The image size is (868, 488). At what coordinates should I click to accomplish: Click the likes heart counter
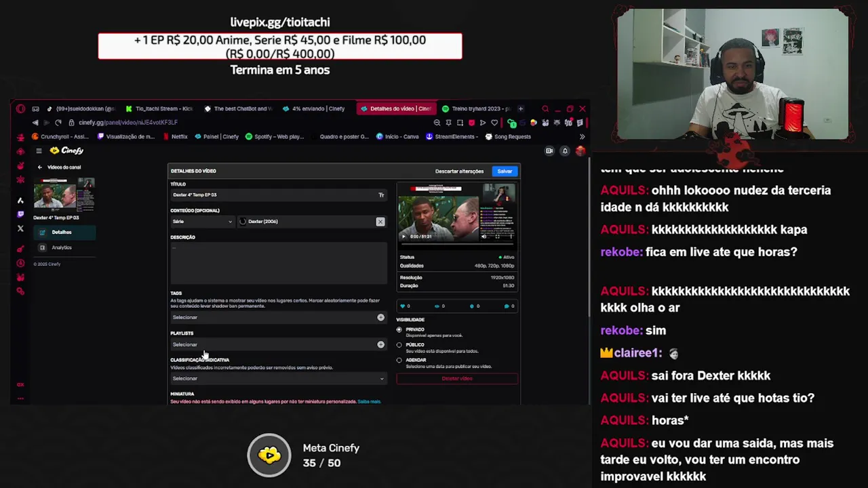(x=406, y=306)
